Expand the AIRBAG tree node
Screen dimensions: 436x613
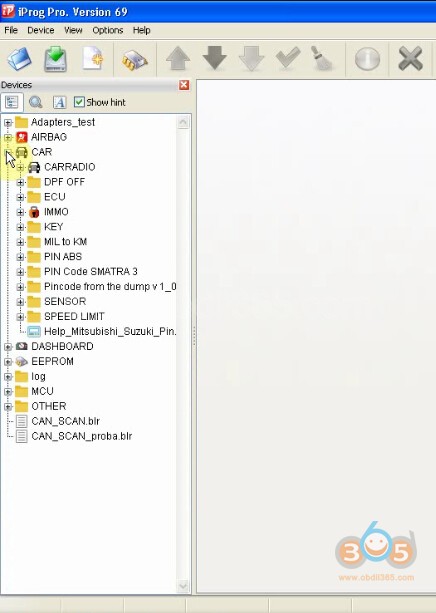[x=8, y=138]
